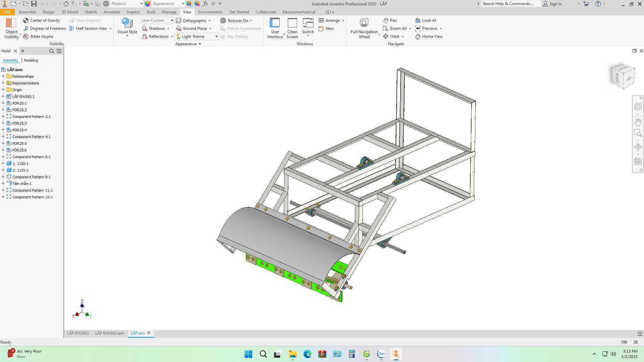Click the Search Help & Commands field
This screenshot has width=644, height=362.
point(511,4)
